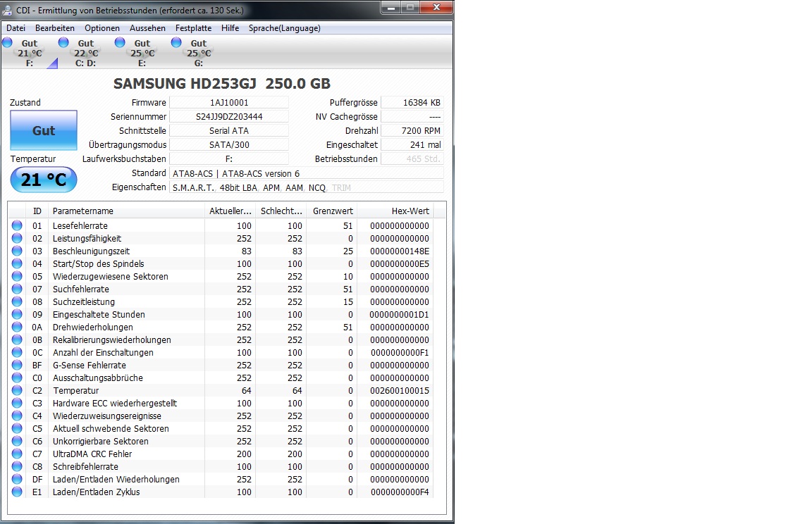Click the status icon of Laden/Entladen Zyklus
Viewport: 812px width, 524px height.
pyautogui.click(x=17, y=492)
